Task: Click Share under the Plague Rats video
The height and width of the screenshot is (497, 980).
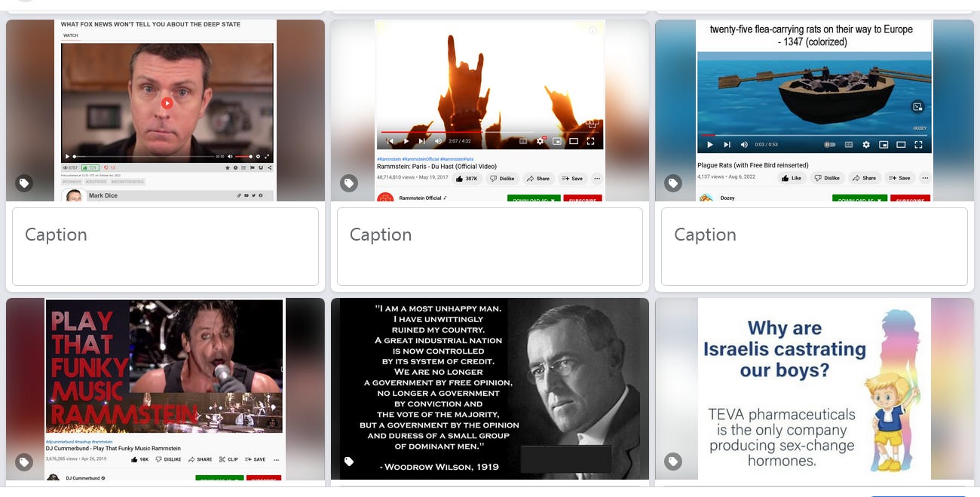Action: pyautogui.click(x=863, y=179)
